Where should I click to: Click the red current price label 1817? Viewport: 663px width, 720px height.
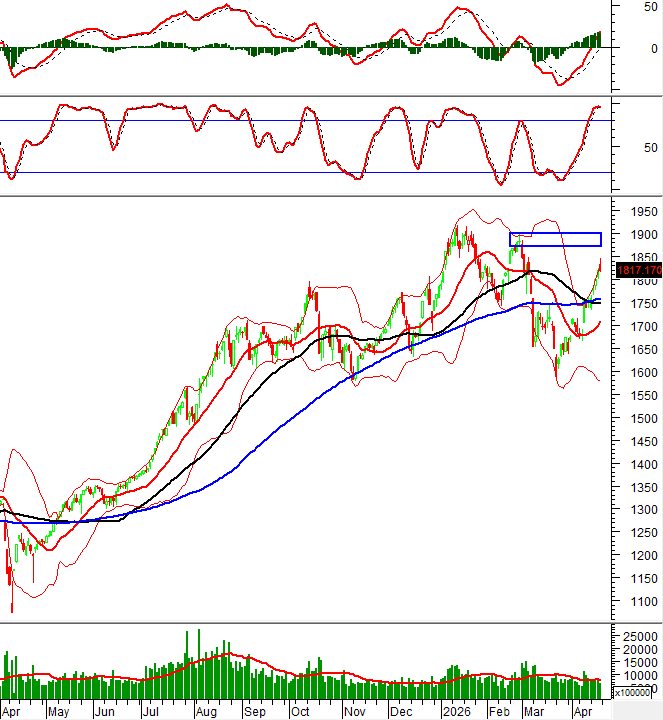coord(639,270)
